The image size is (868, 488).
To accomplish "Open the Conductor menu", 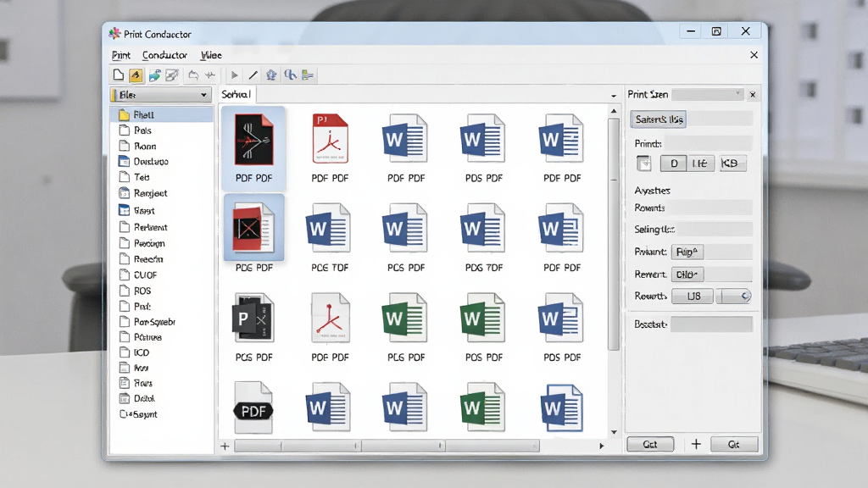I will click(164, 55).
